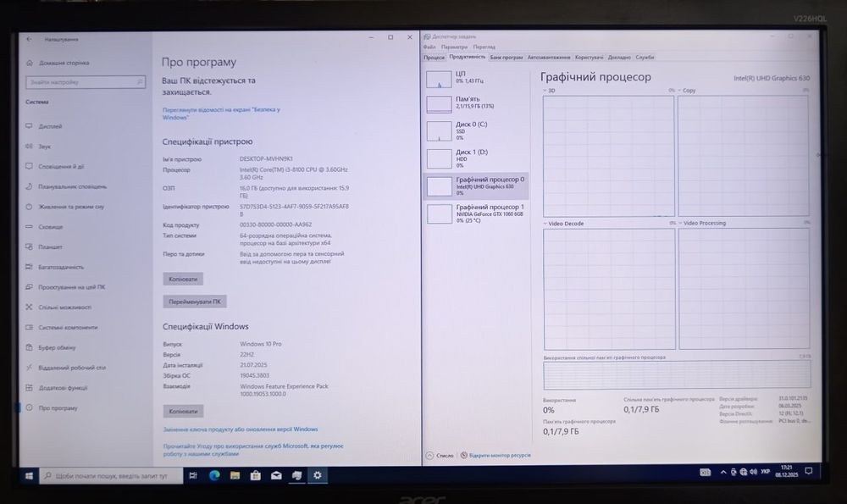847x504 pixels.
Task: Open Microsoft services agreement link
Action: [x=253, y=450]
